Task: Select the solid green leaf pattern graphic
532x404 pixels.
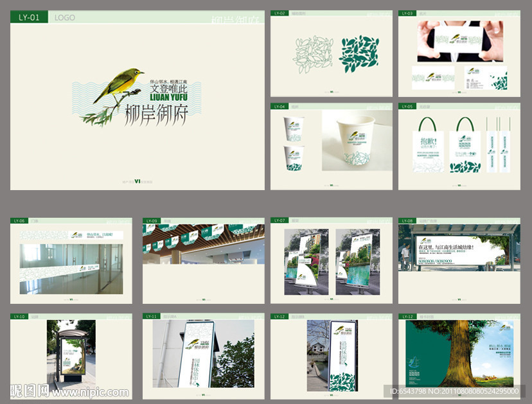Action: (x=359, y=53)
